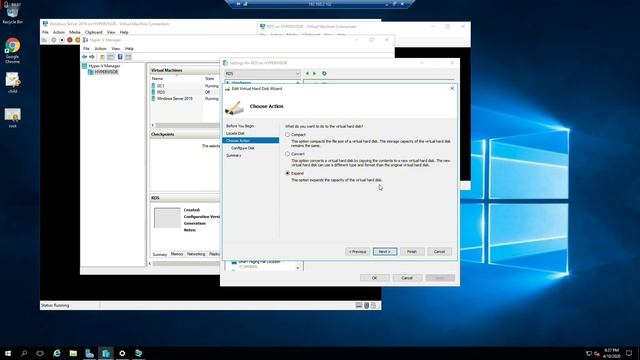The image size is (640, 360).
Task: Click the Virtual Machines list horizontal scrollbar
Action: [x=186, y=125]
